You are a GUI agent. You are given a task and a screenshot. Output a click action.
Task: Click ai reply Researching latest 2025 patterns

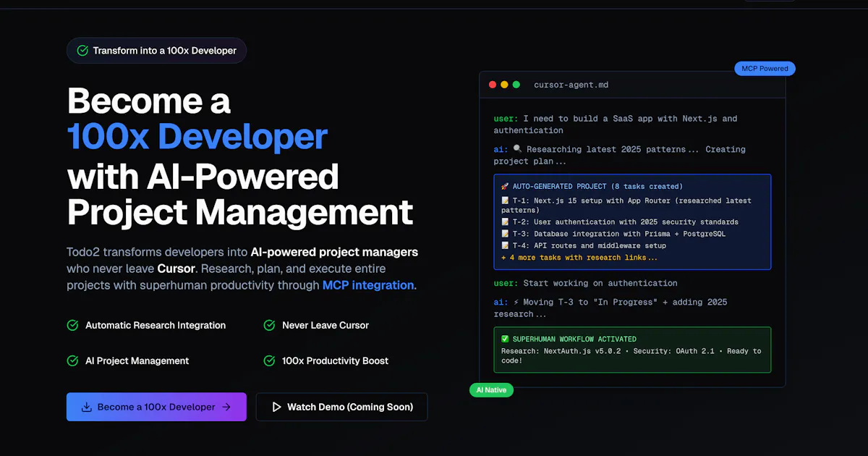pyautogui.click(x=619, y=155)
